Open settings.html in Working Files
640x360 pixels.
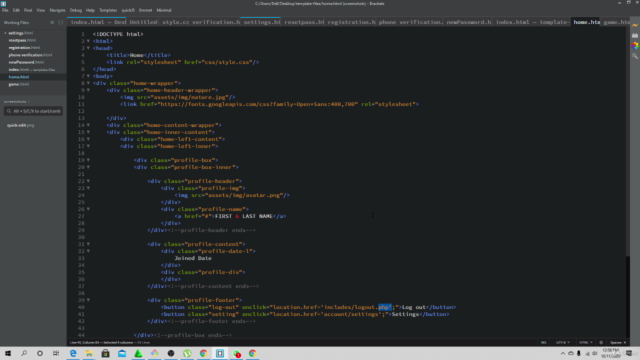pos(20,33)
